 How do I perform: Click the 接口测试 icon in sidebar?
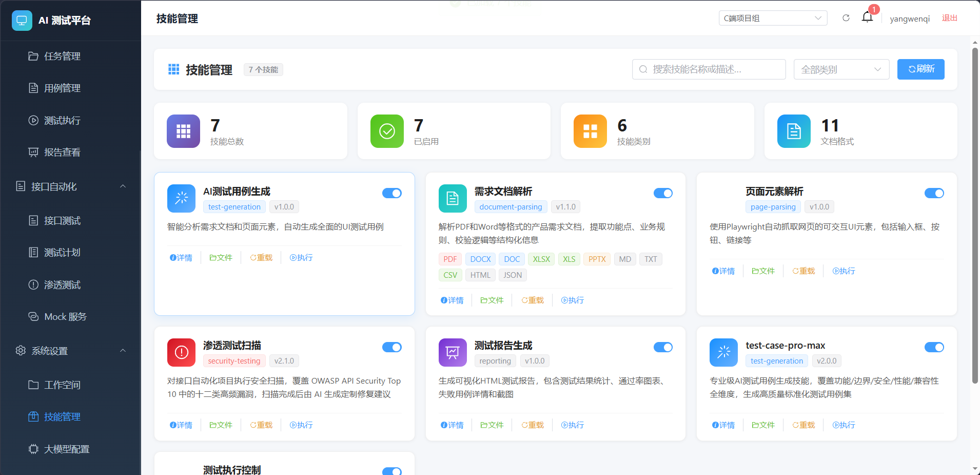point(33,220)
